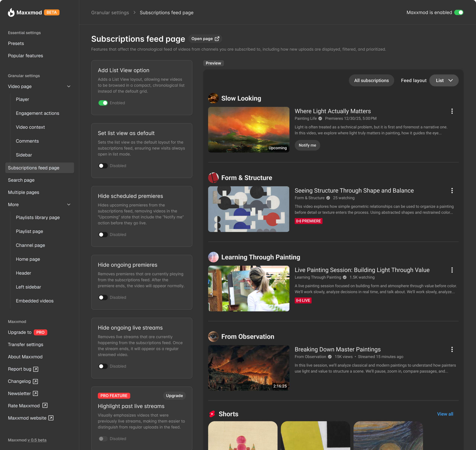This screenshot has height=450, width=476.
Task: Click the Slow Looking channel avatar
Action: click(x=213, y=98)
